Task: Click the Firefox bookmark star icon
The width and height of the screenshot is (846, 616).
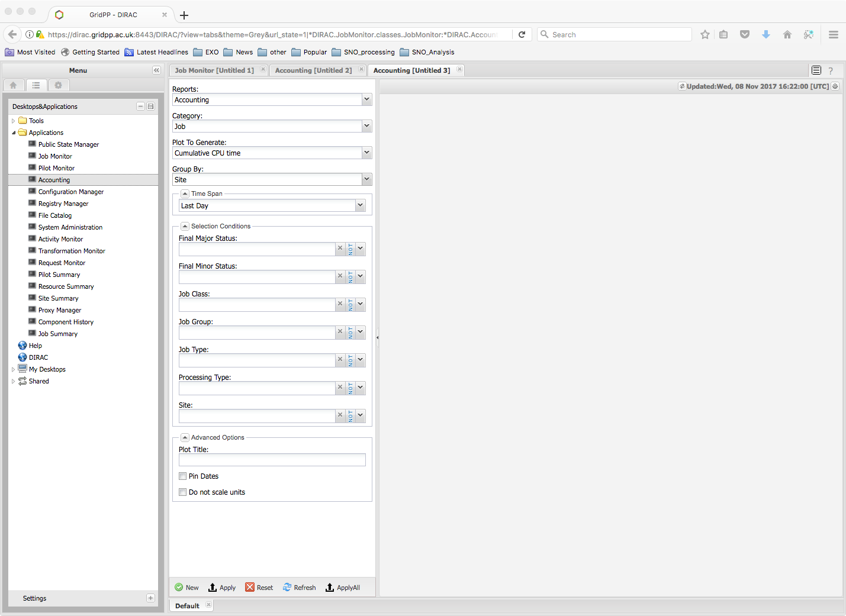Action: click(x=705, y=35)
